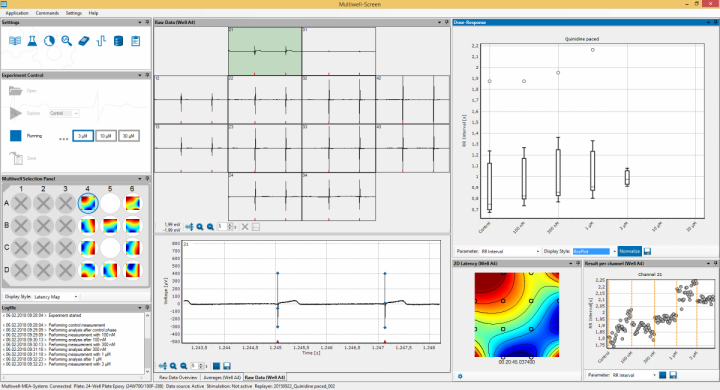Pin the Dose Response panel

click(x=715, y=22)
